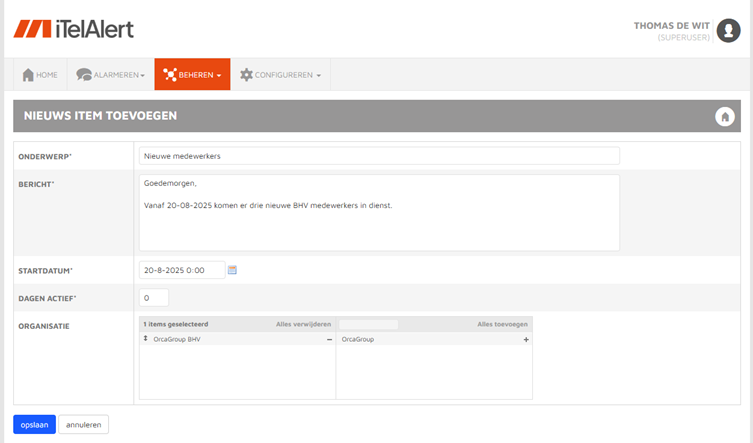Image resolution: width=753 pixels, height=443 pixels.
Task: Open the user profile avatar icon
Action: coord(728,31)
